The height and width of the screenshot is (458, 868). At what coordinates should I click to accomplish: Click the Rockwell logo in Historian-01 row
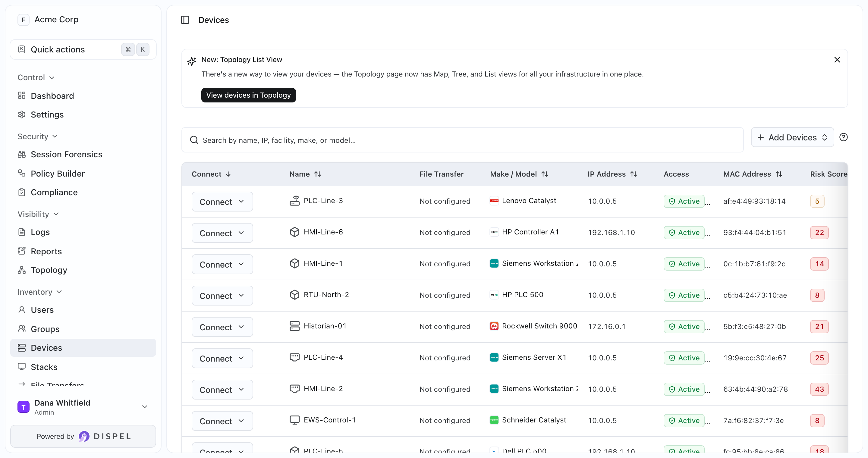click(494, 326)
